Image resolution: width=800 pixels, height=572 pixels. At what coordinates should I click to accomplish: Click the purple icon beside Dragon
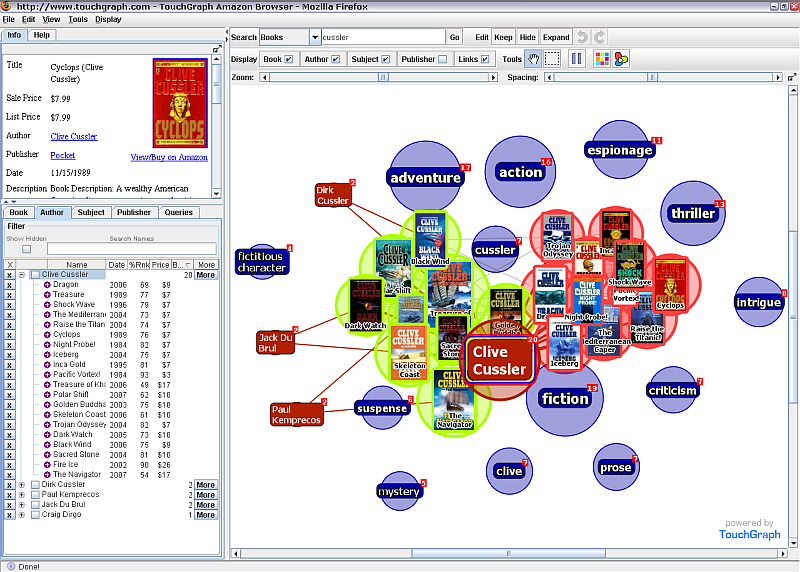[47, 285]
